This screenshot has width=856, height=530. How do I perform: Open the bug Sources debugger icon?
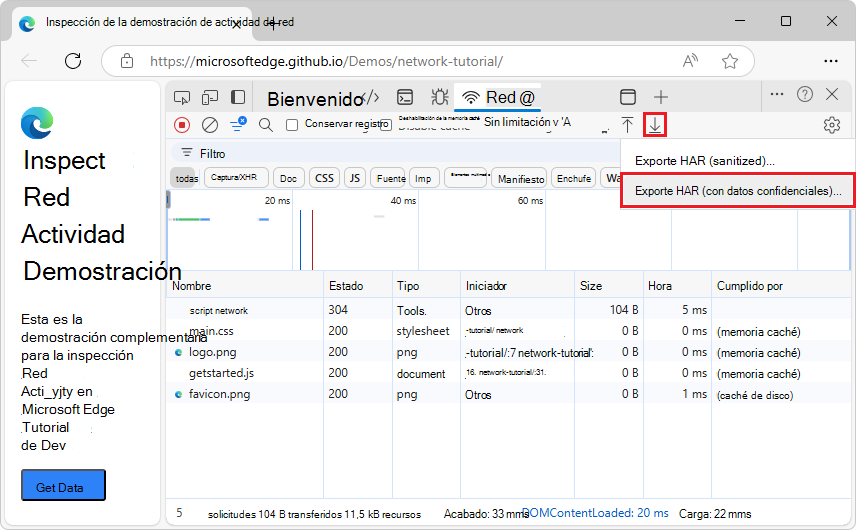439,97
